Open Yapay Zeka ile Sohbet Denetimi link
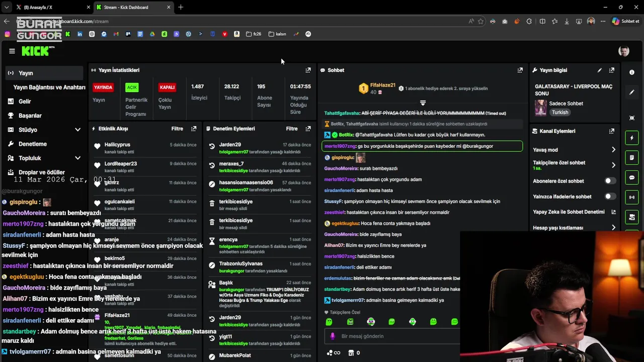The height and width of the screenshot is (362, 644). [574, 212]
